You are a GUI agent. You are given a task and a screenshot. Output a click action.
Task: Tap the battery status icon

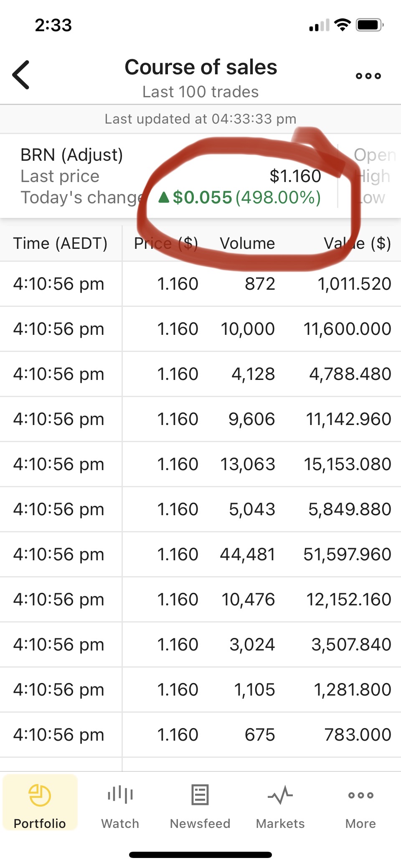tap(370, 25)
